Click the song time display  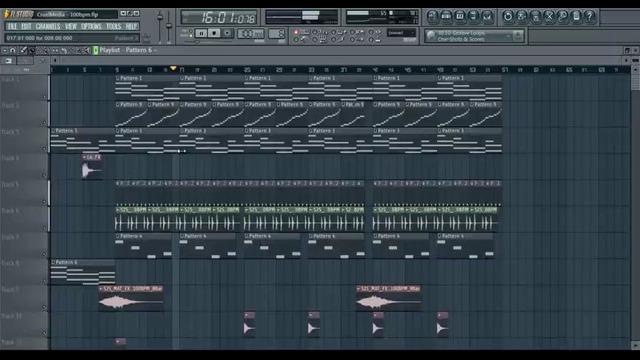pos(219,18)
